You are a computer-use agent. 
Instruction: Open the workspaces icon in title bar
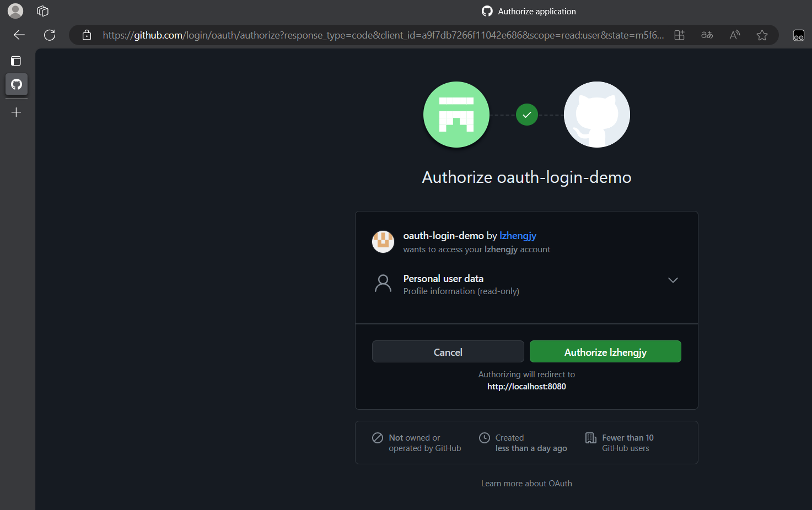[x=43, y=11]
